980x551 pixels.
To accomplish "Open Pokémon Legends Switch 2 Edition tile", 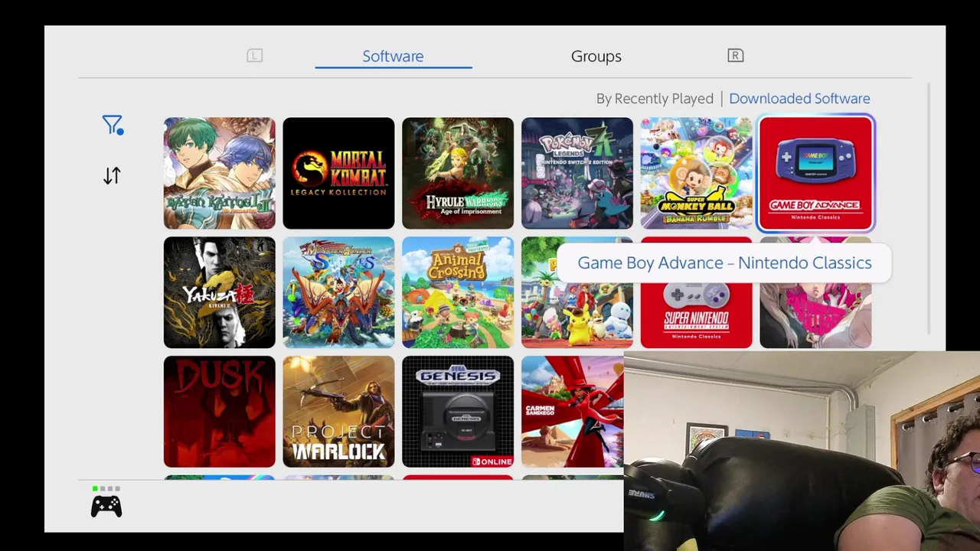I will point(577,173).
